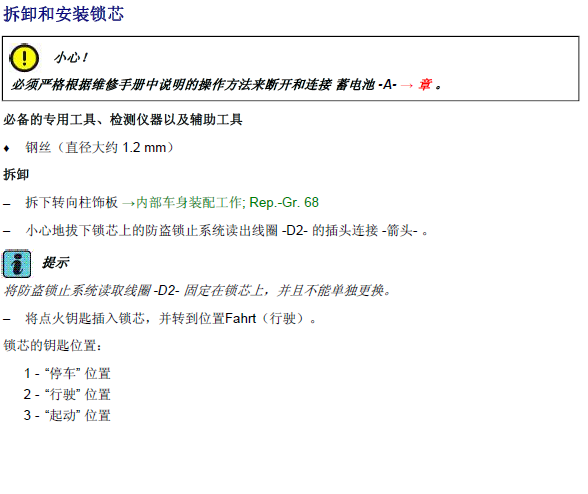Click the italic note 将防盗锁止系统读取线圈 -D2-
The width and height of the screenshot is (588, 494).
(x=197, y=291)
